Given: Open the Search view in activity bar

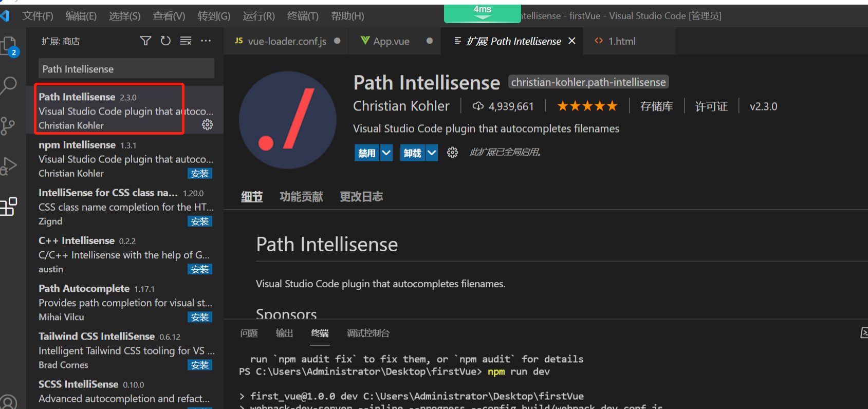Looking at the screenshot, I should 9,85.
